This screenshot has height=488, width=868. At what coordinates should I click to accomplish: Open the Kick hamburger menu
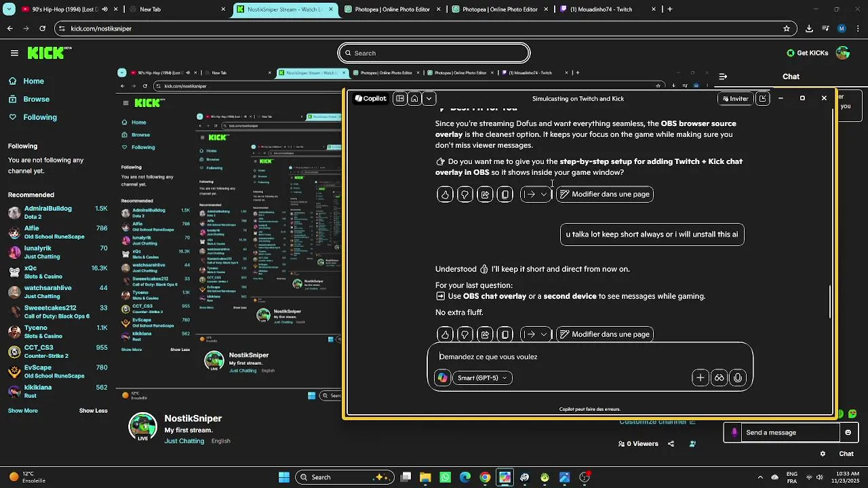(14, 53)
